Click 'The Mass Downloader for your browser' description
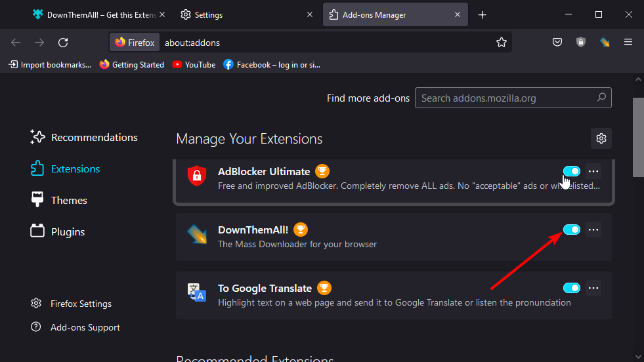 [297, 244]
